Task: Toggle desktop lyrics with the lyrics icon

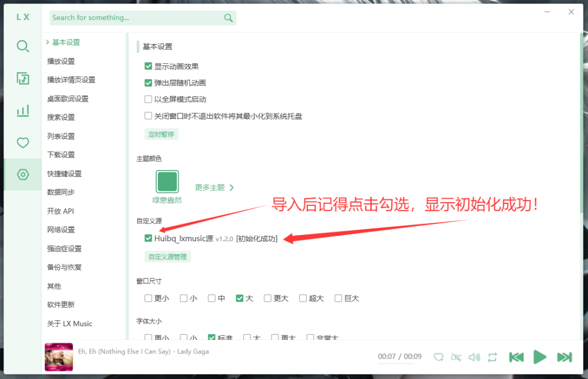Action: point(457,357)
